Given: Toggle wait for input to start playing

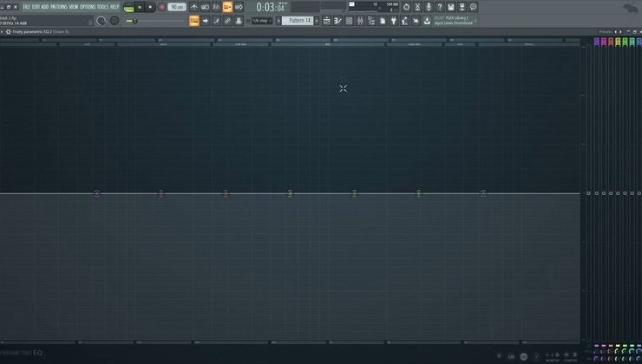Looking at the screenshot, I should [x=205, y=7].
